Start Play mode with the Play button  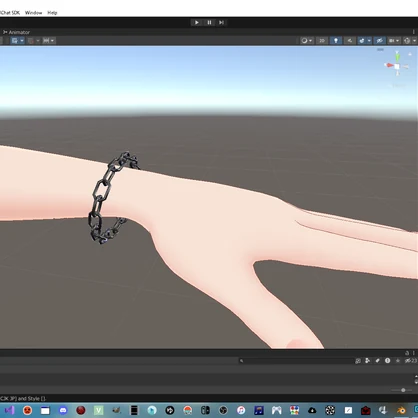point(197,22)
